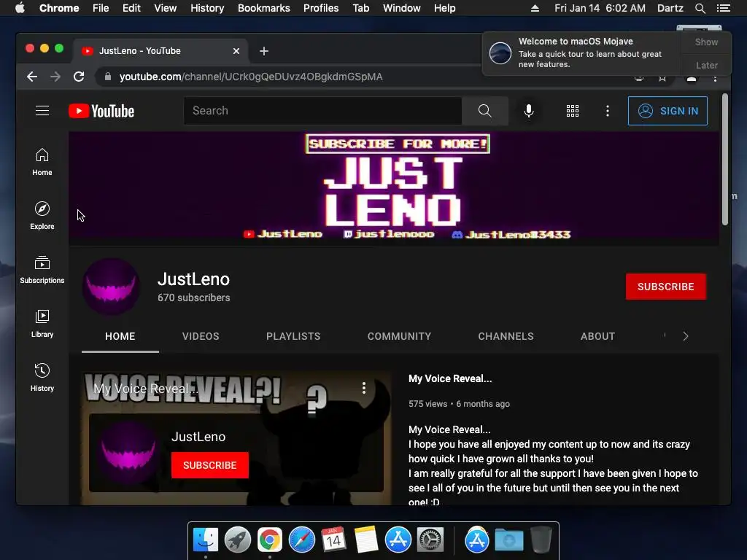The width and height of the screenshot is (747, 560).
Task: Click the Chrome address bar URL
Action: point(251,77)
